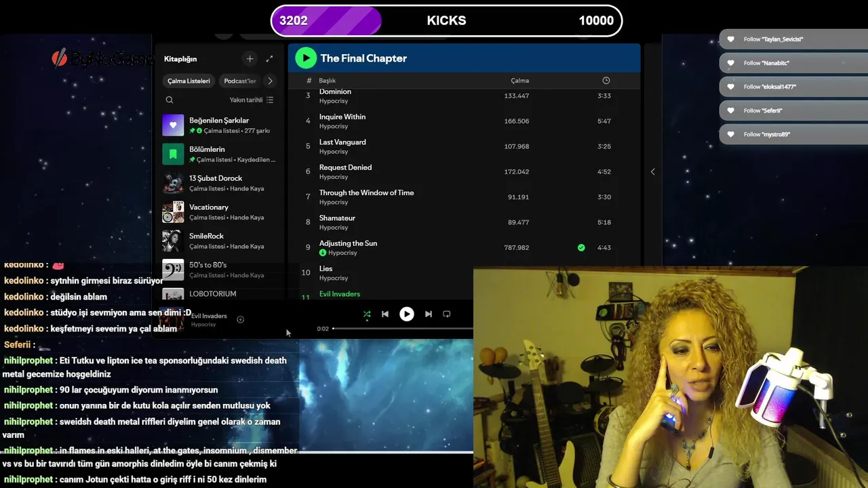Click duration 5:47 of Inquire Within
The height and width of the screenshot is (488, 868).
[604, 121]
